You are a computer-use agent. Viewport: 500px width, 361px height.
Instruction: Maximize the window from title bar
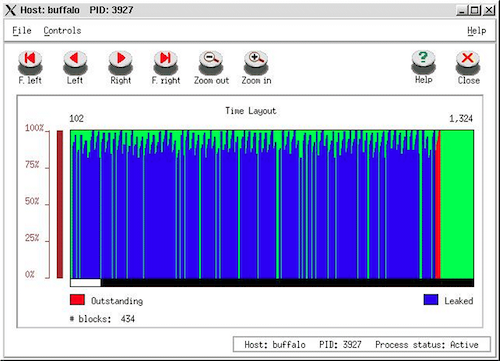pos(474,10)
